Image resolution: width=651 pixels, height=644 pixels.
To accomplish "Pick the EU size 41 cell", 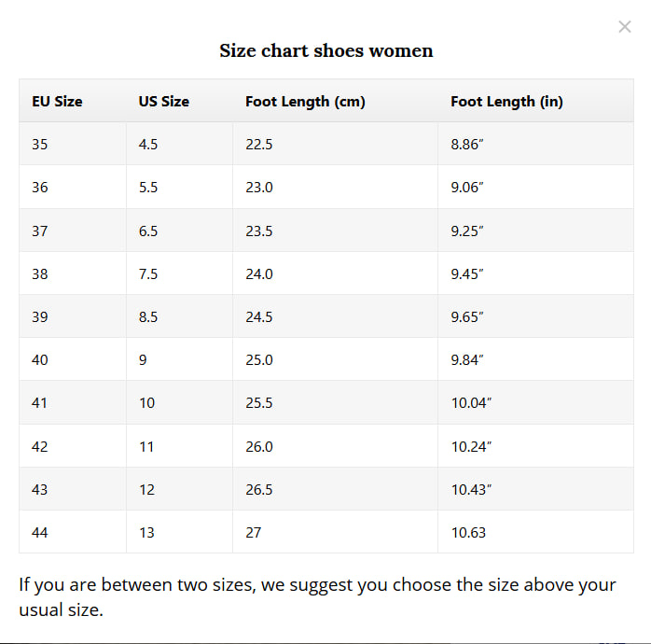I will point(40,403).
